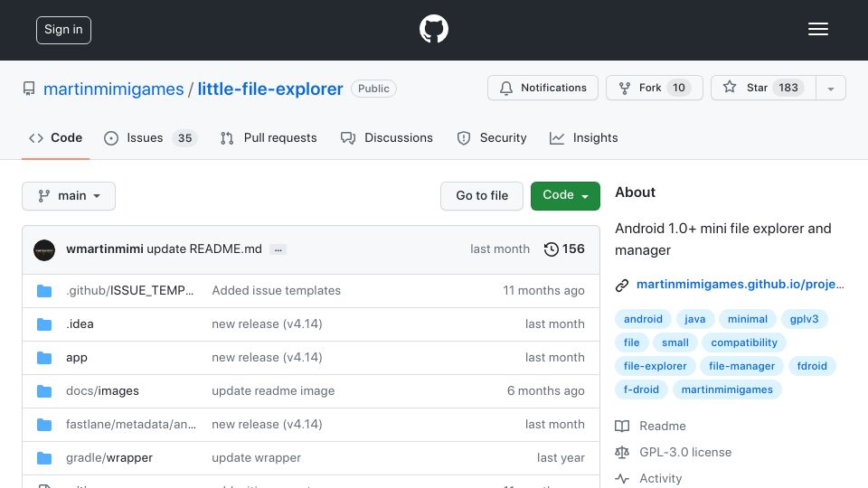Click the folder icon for gradle/wrapper
The image size is (868, 488).
click(44, 458)
